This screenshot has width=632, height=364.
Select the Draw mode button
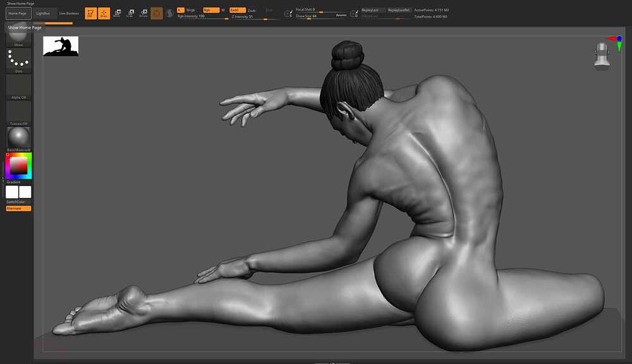[x=104, y=13]
